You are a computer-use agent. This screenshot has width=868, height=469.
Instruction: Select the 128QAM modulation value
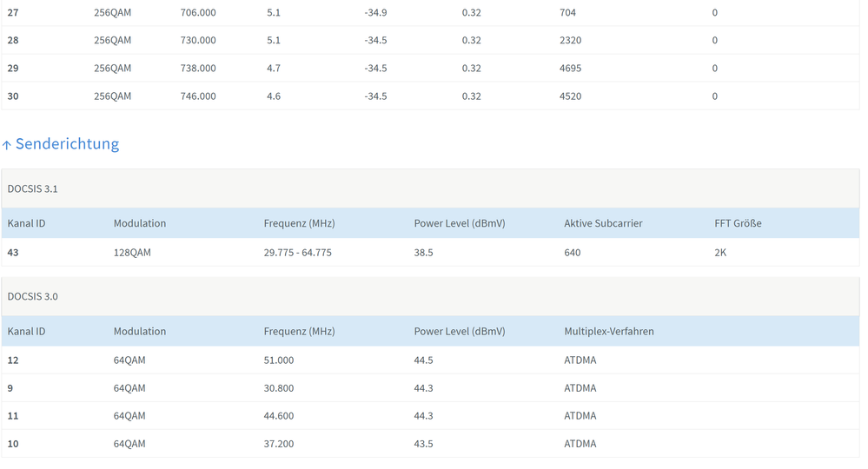(132, 253)
